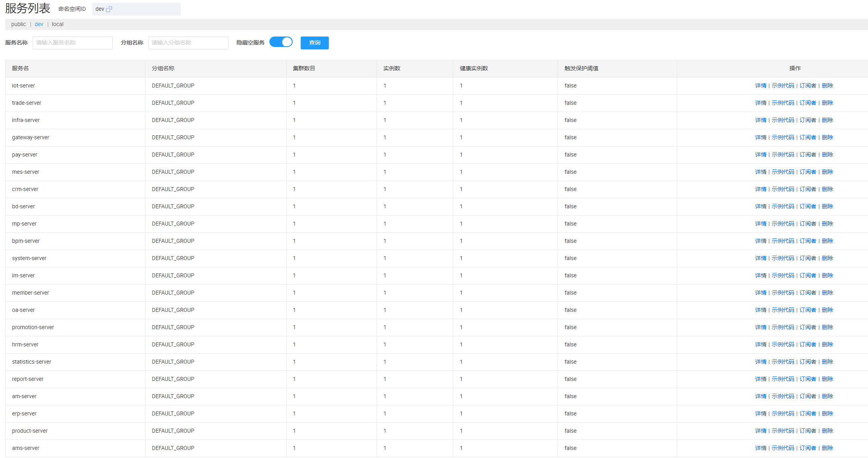This screenshot has height=458, width=868.
Task: Open 订阅者 for crm-server
Action: tap(808, 189)
